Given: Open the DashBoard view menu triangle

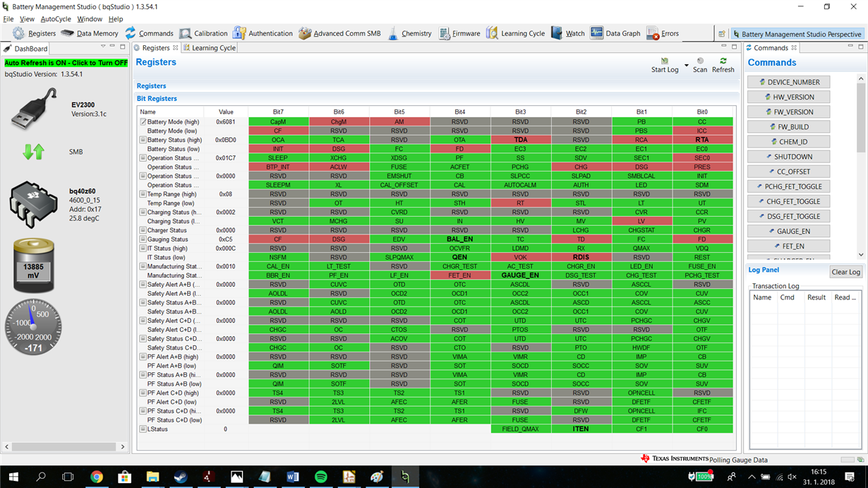Looking at the screenshot, I should [x=103, y=47].
